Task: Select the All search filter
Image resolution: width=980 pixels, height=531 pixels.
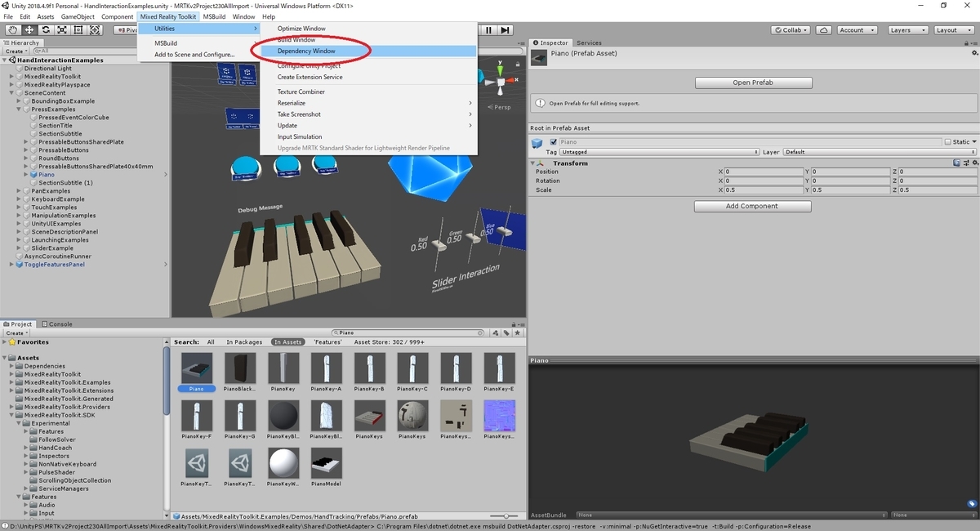Action: (x=211, y=342)
